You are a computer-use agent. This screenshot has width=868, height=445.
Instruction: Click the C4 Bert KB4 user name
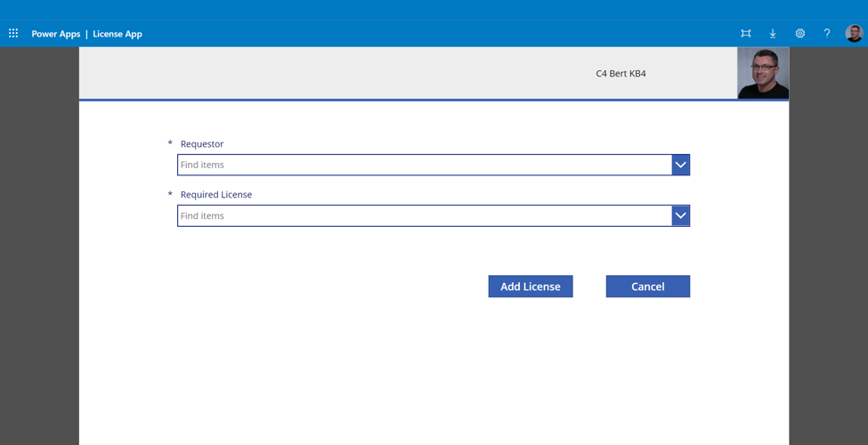[621, 74]
